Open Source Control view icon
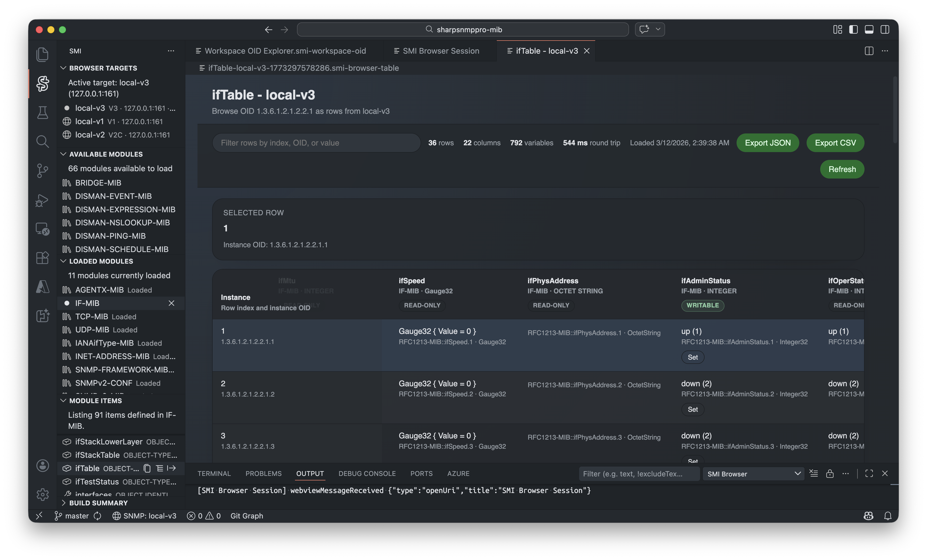 43,171
